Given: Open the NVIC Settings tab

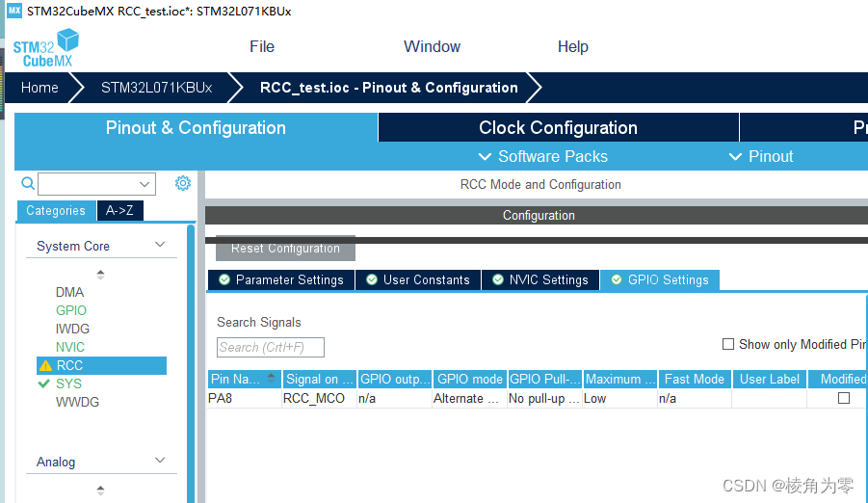Looking at the screenshot, I should 540,279.
